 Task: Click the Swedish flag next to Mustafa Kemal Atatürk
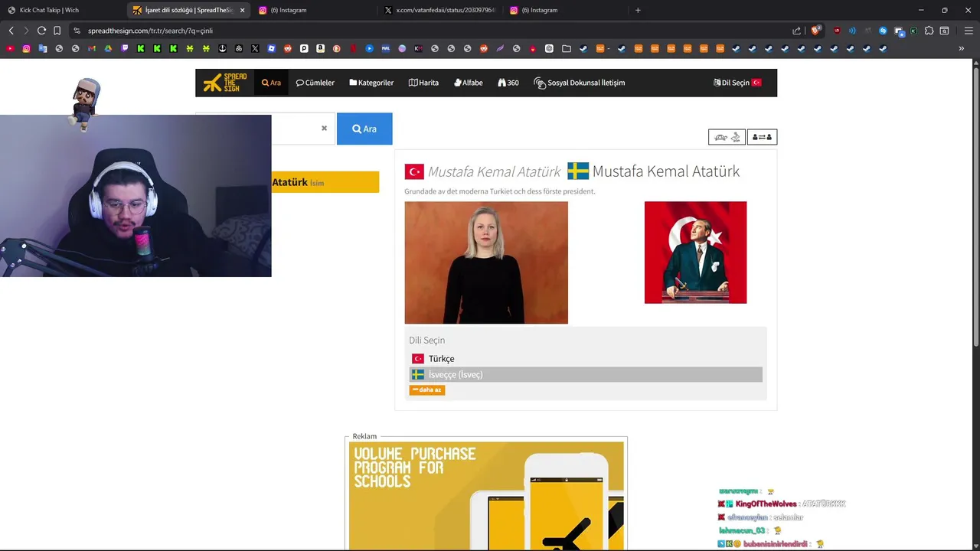pos(578,171)
